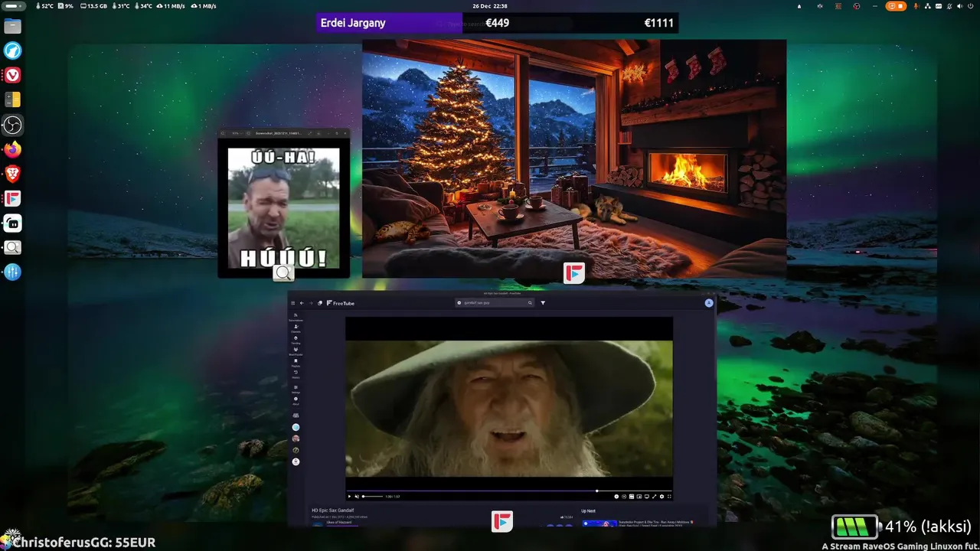Toggle theater mode in player
The image size is (980, 551).
(647, 497)
